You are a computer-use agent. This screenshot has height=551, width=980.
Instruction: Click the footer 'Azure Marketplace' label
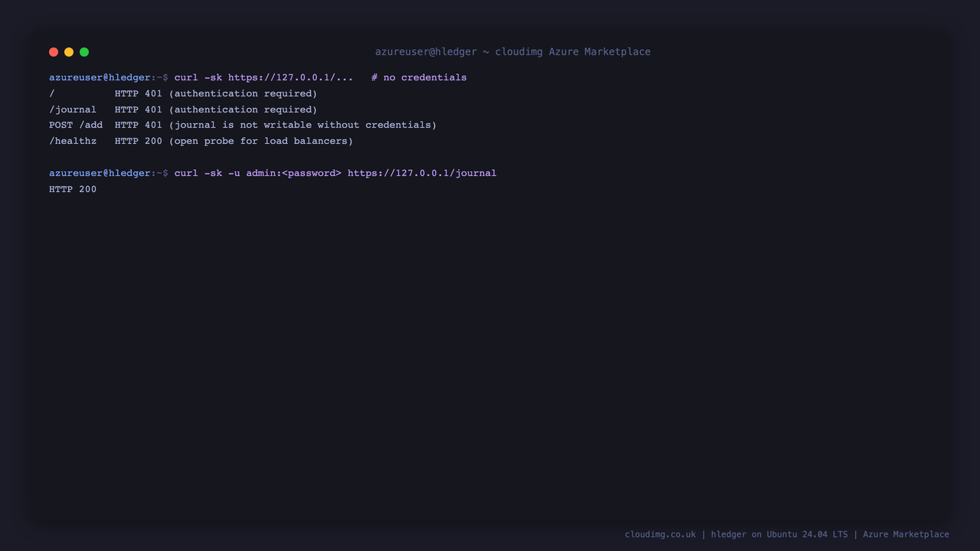[906, 534]
